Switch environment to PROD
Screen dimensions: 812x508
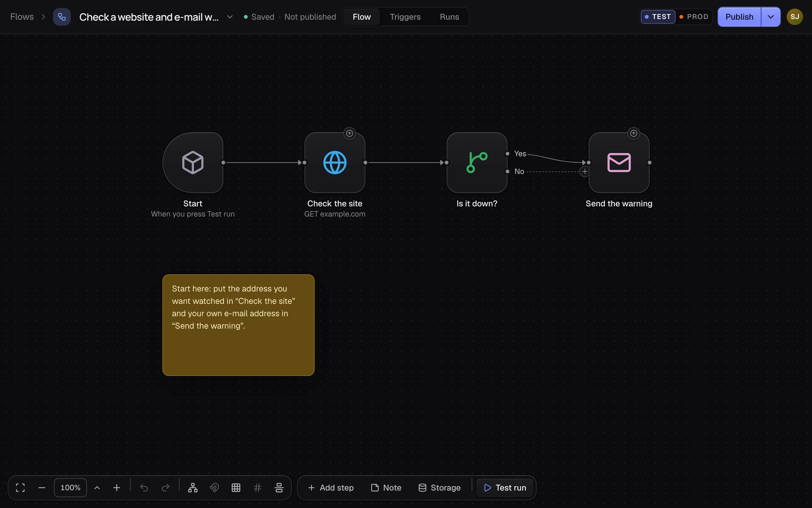694,17
